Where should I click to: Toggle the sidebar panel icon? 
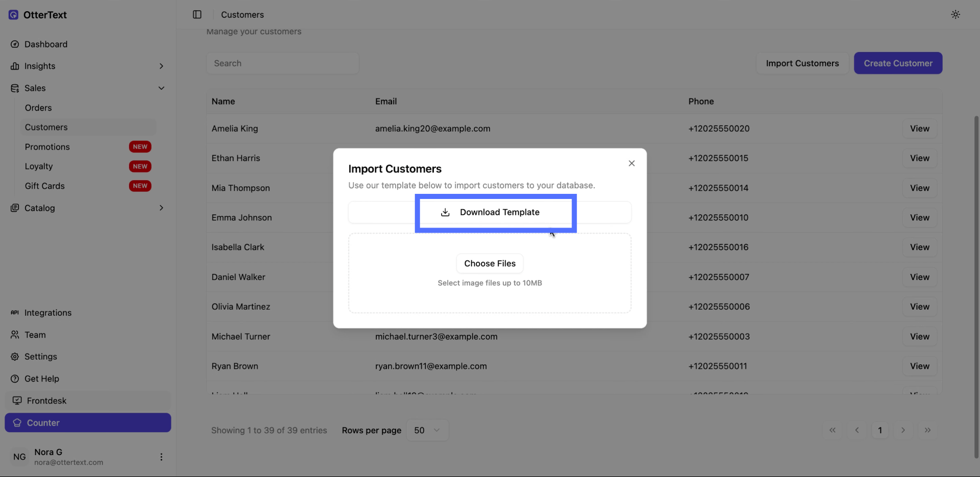point(197,15)
